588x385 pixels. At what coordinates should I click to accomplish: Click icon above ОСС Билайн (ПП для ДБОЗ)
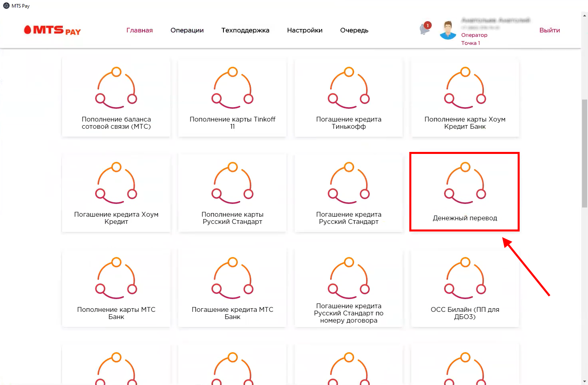(465, 278)
